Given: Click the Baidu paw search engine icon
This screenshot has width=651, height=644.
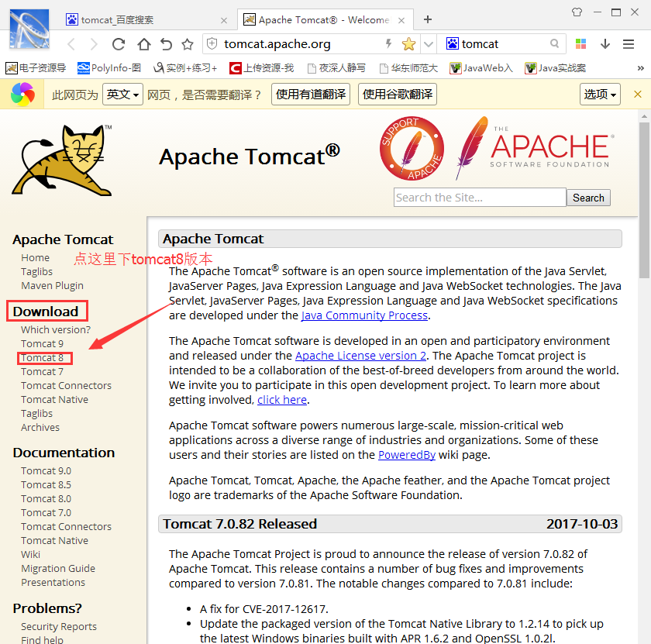Looking at the screenshot, I should [x=452, y=43].
